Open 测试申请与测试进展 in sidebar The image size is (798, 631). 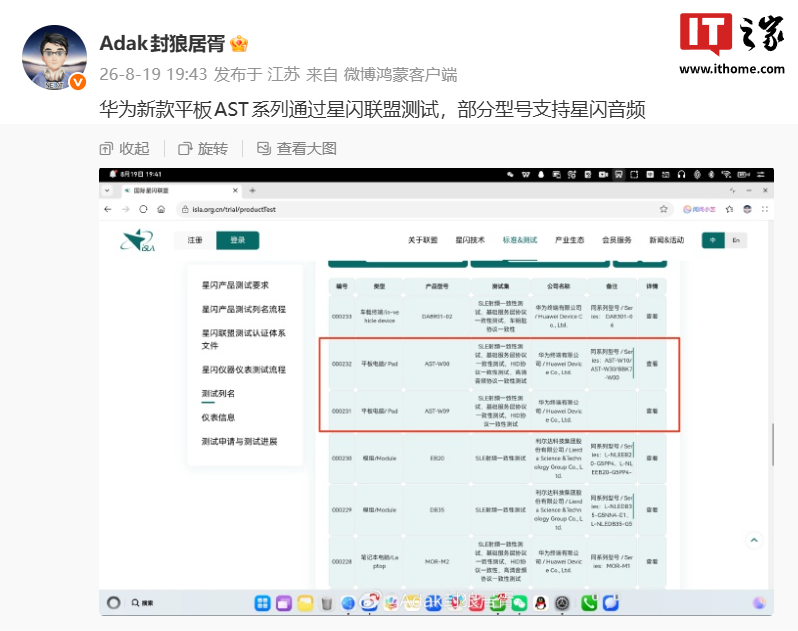239,442
